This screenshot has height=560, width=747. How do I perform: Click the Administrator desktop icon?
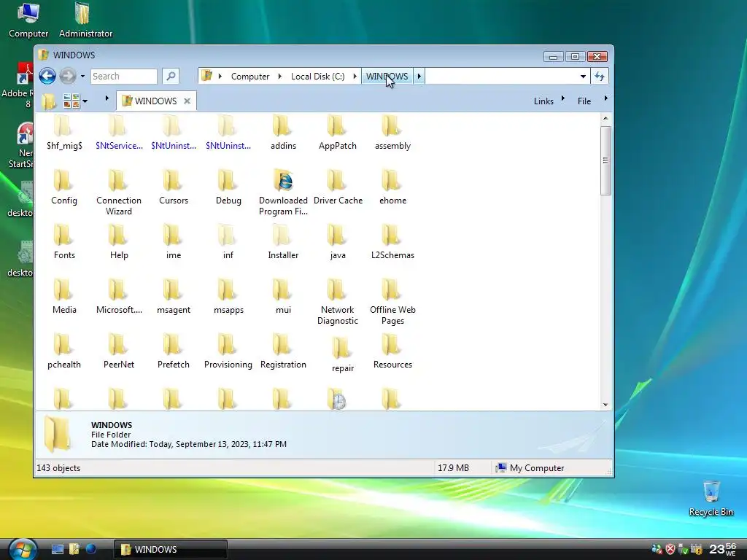pyautogui.click(x=86, y=20)
